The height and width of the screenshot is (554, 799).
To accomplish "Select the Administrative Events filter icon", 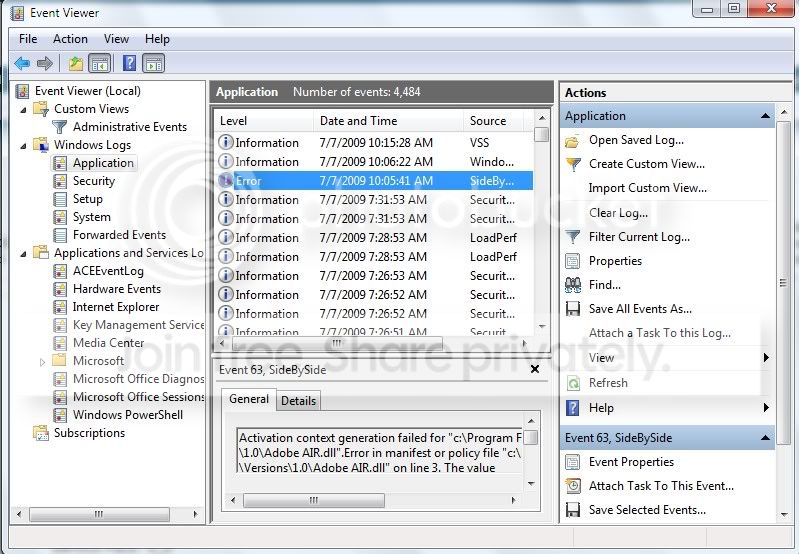I will click(60, 126).
